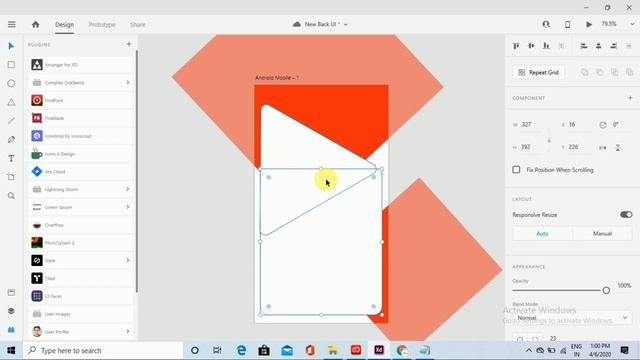Select the Pen tool

click(x=11, y=140)
